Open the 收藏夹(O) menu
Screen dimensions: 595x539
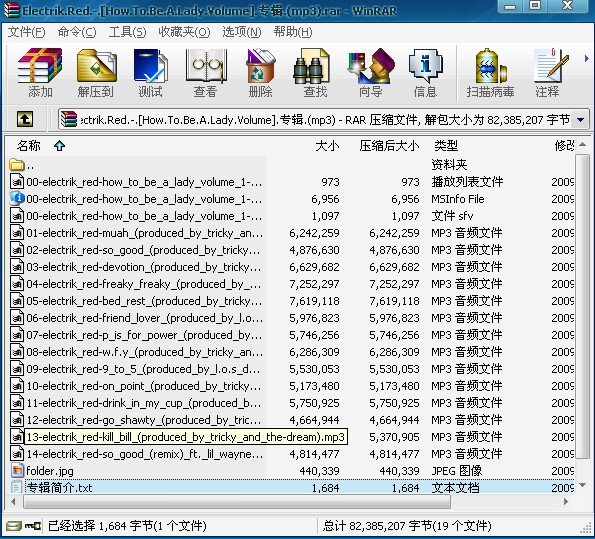184,32
